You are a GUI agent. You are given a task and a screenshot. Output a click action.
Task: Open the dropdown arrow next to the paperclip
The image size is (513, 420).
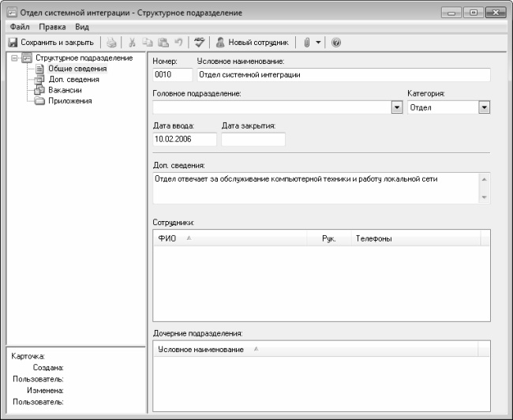point(318,43)
